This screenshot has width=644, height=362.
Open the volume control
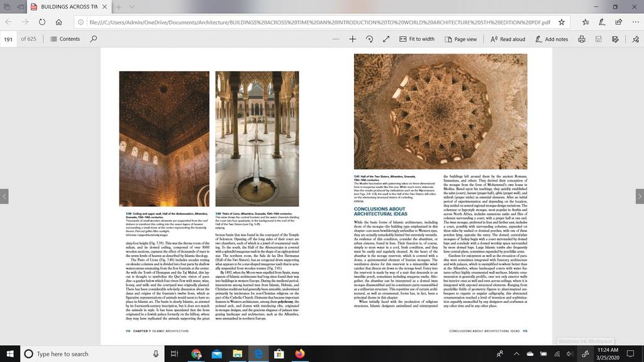(570, 354)
